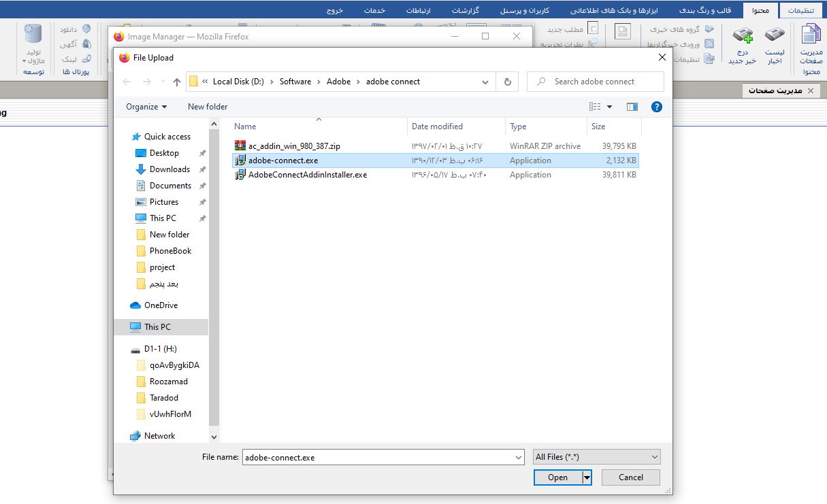Click the Refresh folder icon
The image size is (827, 504).
coord(507,82)
